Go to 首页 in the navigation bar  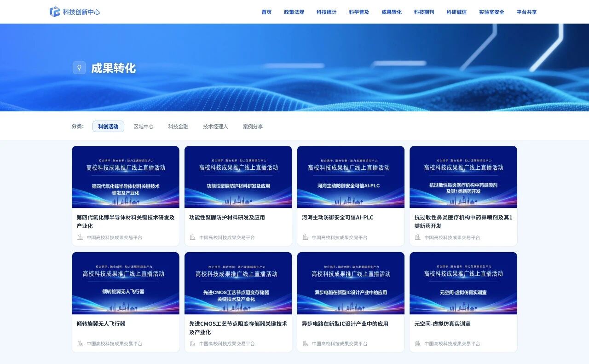click(x=266, y=12)
